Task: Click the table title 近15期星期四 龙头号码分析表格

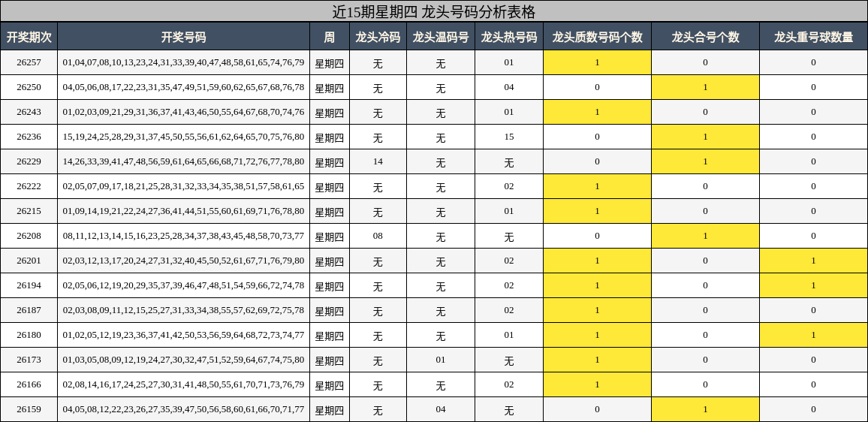Action: coord(433,11)
